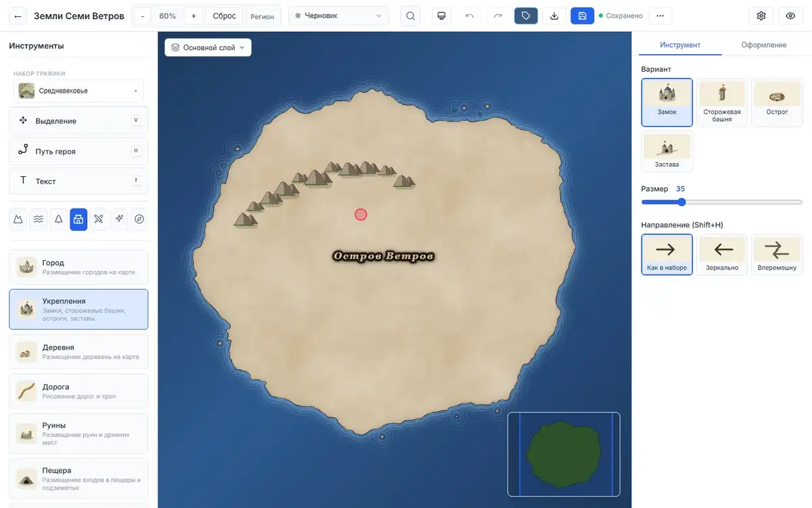The width and height of the screenshot is (812, 508).
Task: Click the Сброс zoom reset button
Action: pyautogui.click(x=225, y=16)
